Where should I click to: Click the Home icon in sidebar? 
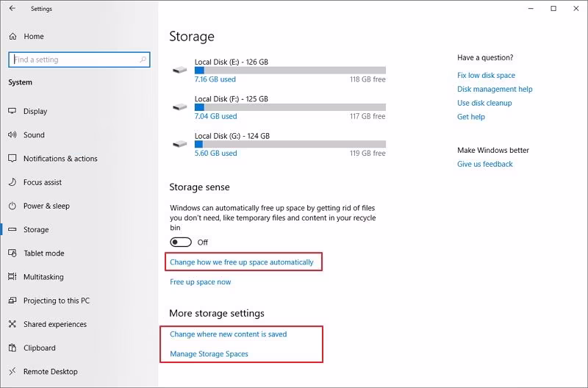(12, 36)
